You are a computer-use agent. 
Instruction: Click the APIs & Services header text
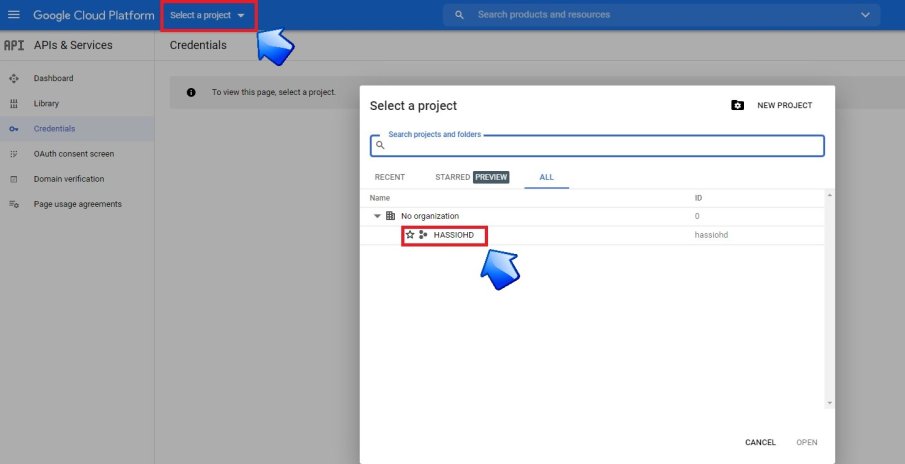[x=73, y=45]
